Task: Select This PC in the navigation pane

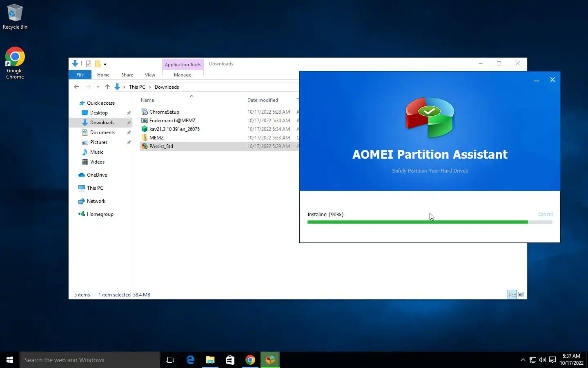Action: (95, 188)
